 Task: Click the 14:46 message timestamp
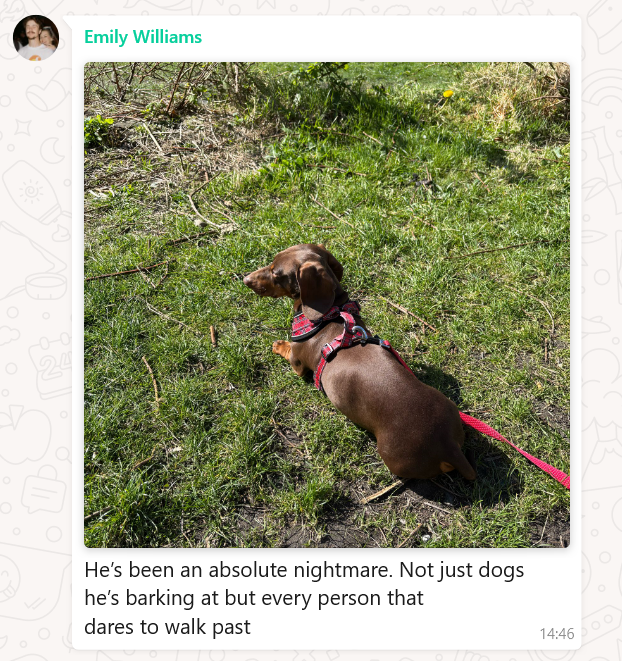557,634
